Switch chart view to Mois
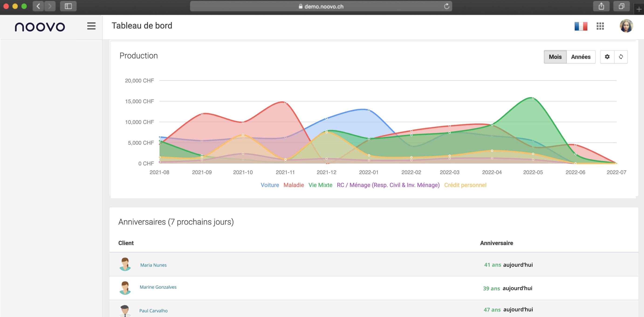Viewport: 644px width, 317px height. pos(555,57)
